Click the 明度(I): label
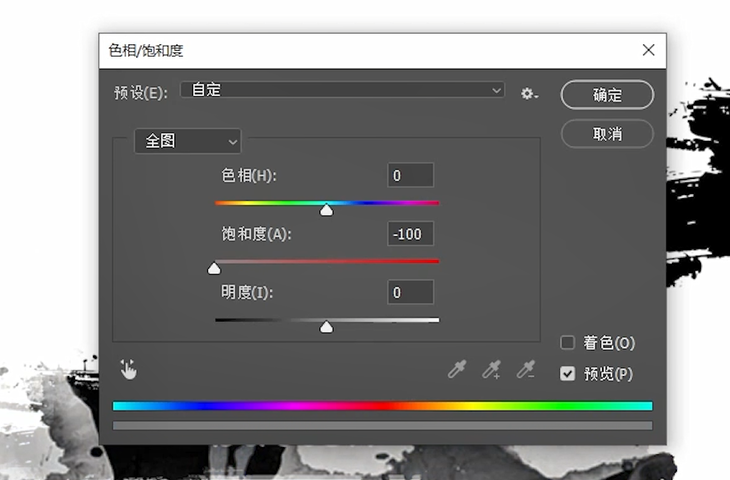Viewport: 730px width, 480px height. coord(247,292)
